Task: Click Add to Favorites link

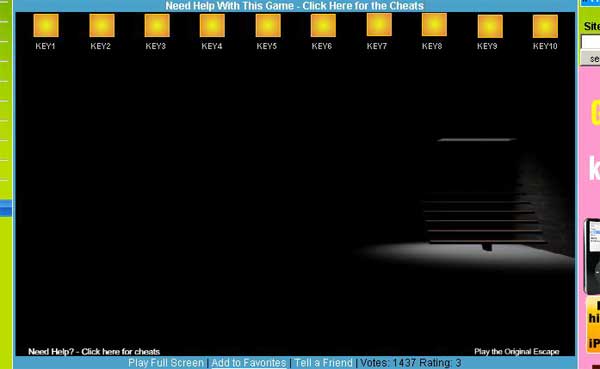Action: (249, 362)
